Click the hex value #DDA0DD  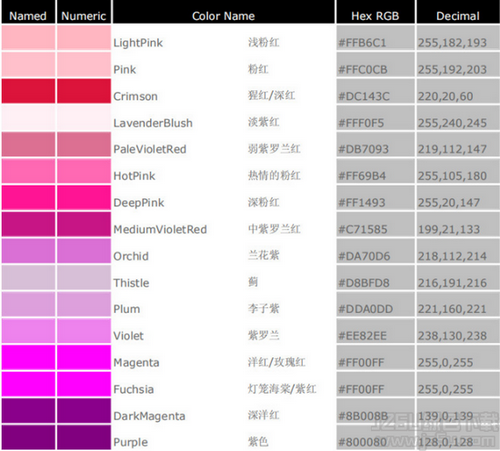[x=366, y=309]
